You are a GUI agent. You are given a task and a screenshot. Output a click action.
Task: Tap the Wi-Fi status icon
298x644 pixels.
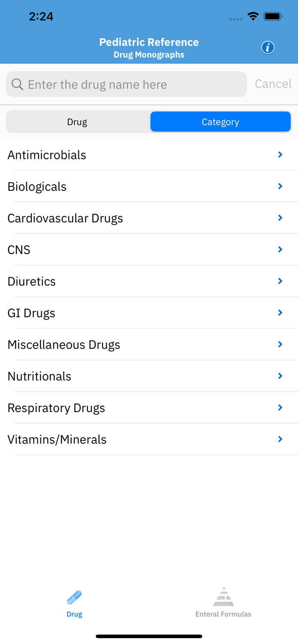[x=253, y=16]
